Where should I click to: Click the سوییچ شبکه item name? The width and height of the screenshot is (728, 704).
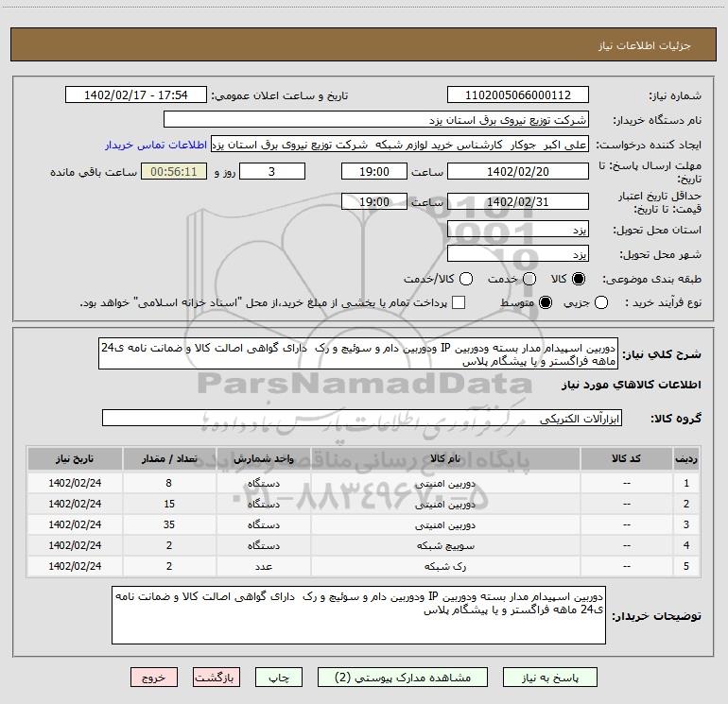pyautogui.click(x=445, y=546)
